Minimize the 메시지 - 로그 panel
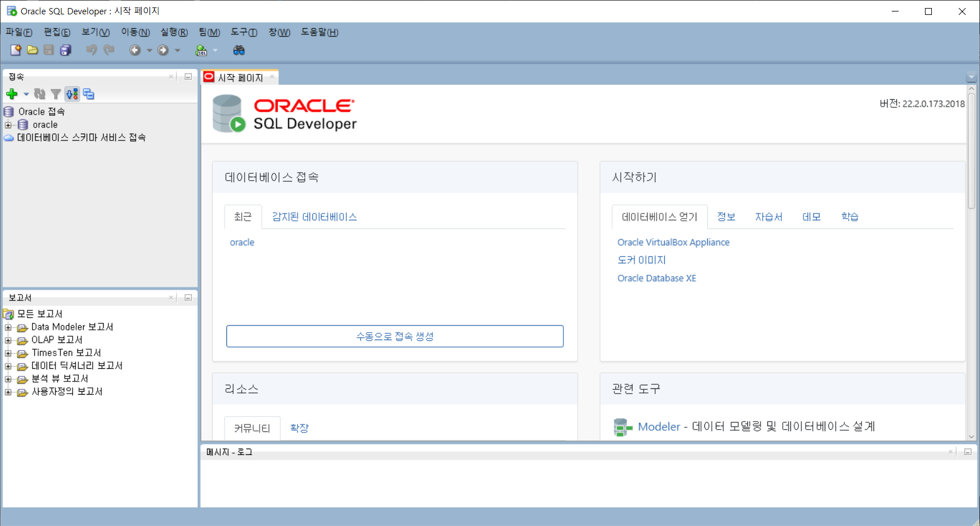 click(x=968, y=452)
